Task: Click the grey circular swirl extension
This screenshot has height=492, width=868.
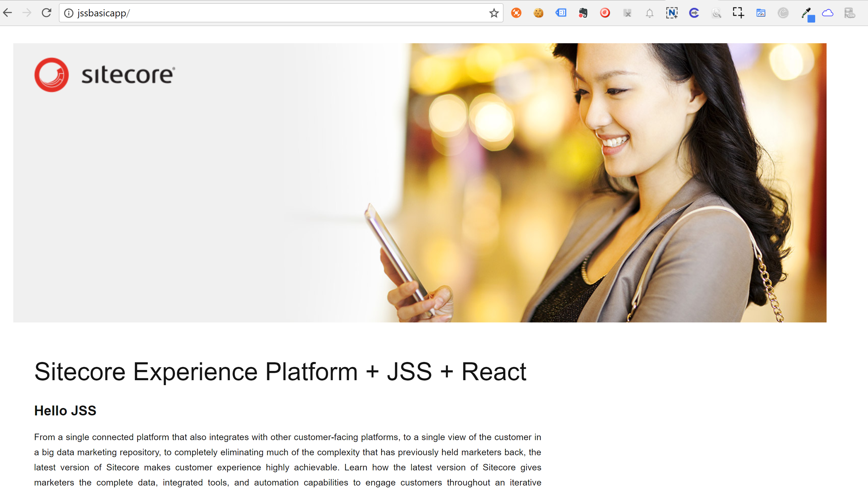Action: pyautogui.click(x=783, y=13)
